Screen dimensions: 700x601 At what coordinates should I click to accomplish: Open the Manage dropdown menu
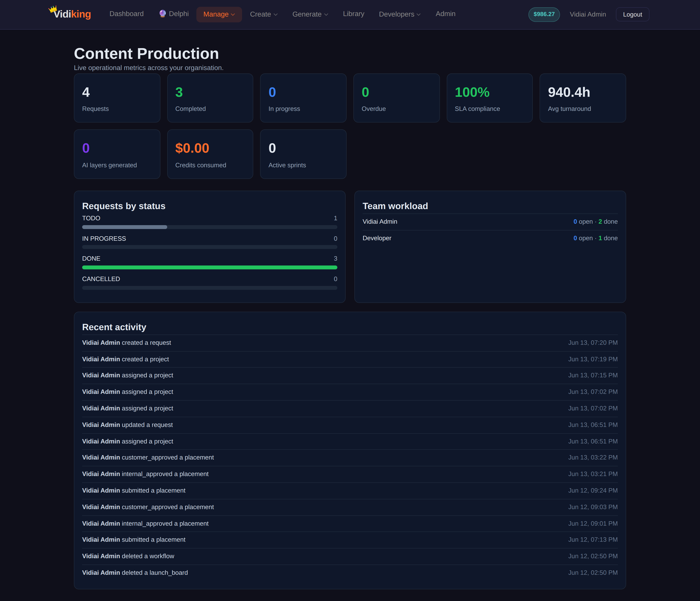[219, 14]
